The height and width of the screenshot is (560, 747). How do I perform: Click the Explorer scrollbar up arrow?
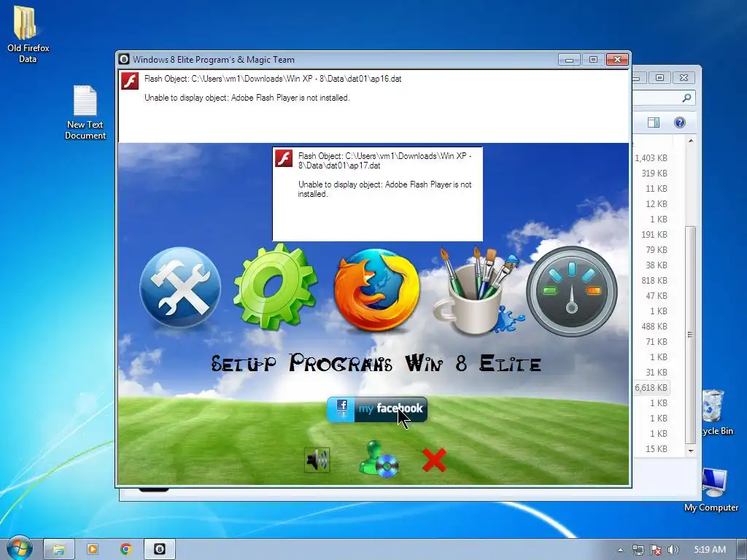tap(691, 141)
